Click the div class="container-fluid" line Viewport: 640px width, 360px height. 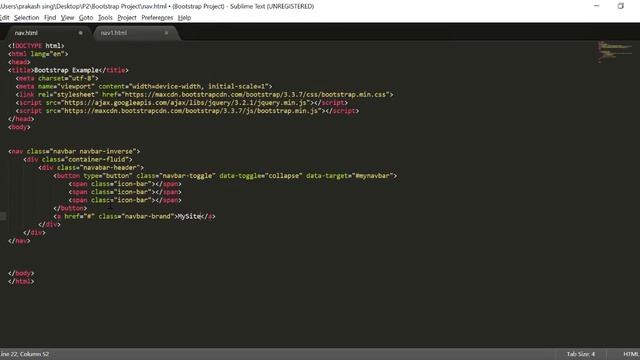click(x=78, y=160)
